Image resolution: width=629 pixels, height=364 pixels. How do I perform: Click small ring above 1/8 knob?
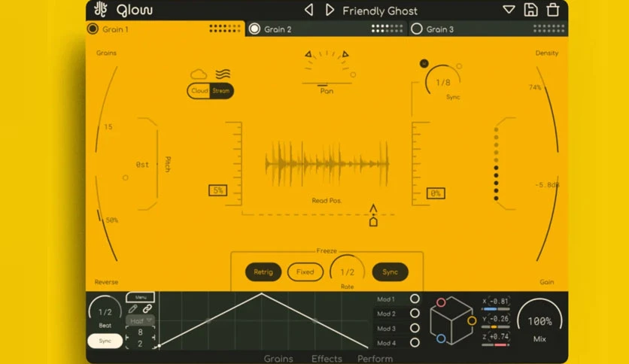tap(459, 66)
